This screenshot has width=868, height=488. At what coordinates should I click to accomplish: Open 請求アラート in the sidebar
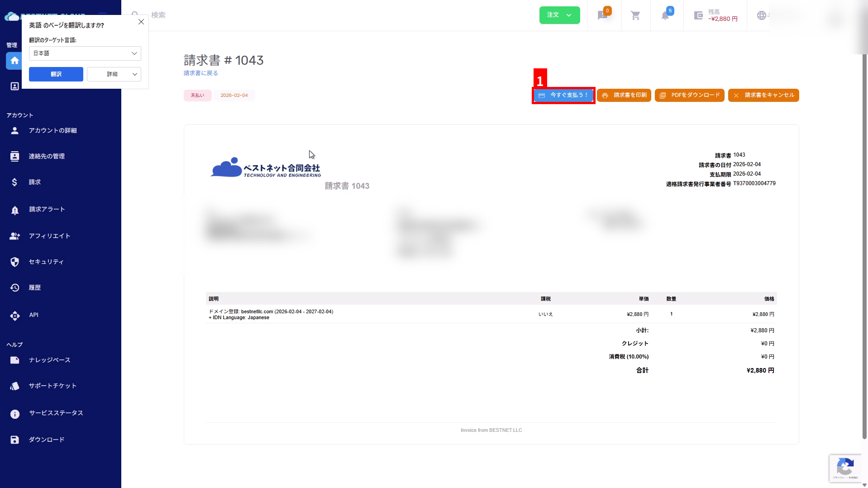pyautogui.click(x=47, y=209)
